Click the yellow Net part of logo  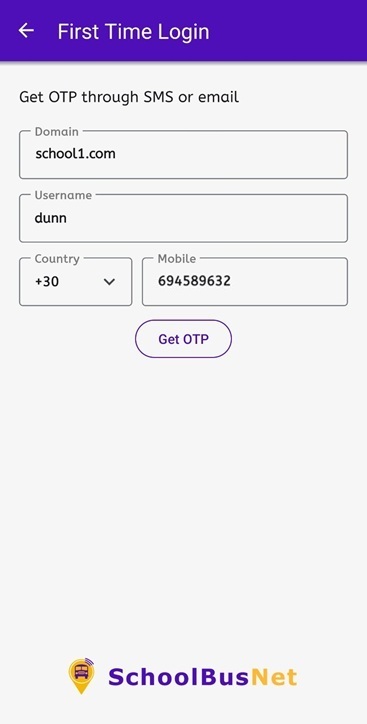[x=274, y=677]
